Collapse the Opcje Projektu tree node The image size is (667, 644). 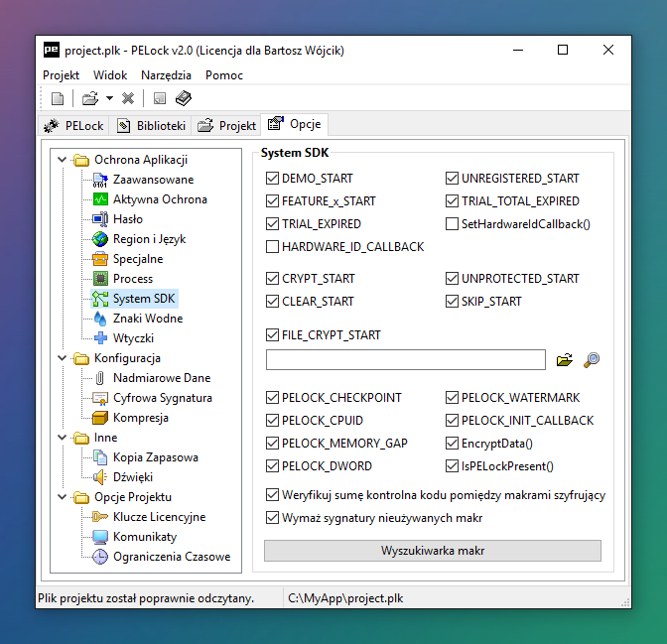61,497
